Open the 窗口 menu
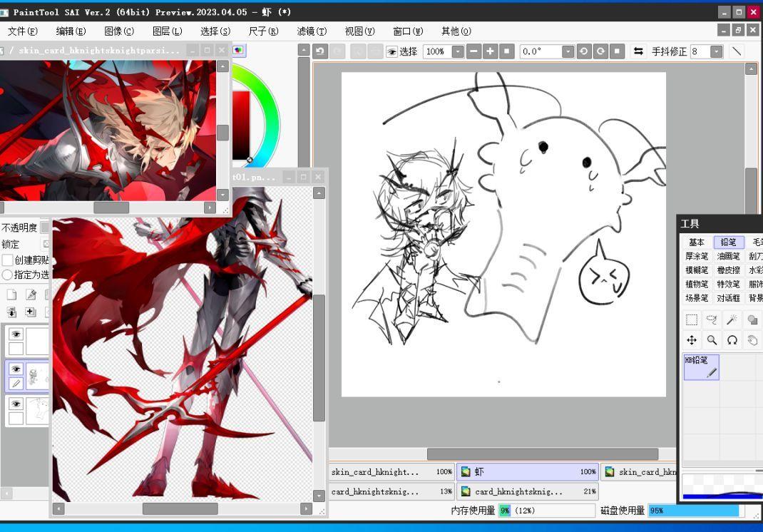The width and height of the screenshot is (763, 532). pos(408,31)
